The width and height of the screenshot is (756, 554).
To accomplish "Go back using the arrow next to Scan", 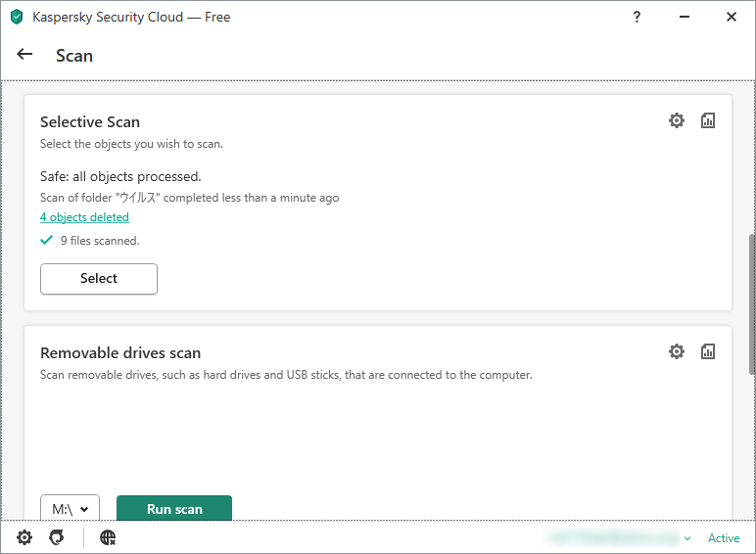I will (24, 55).
